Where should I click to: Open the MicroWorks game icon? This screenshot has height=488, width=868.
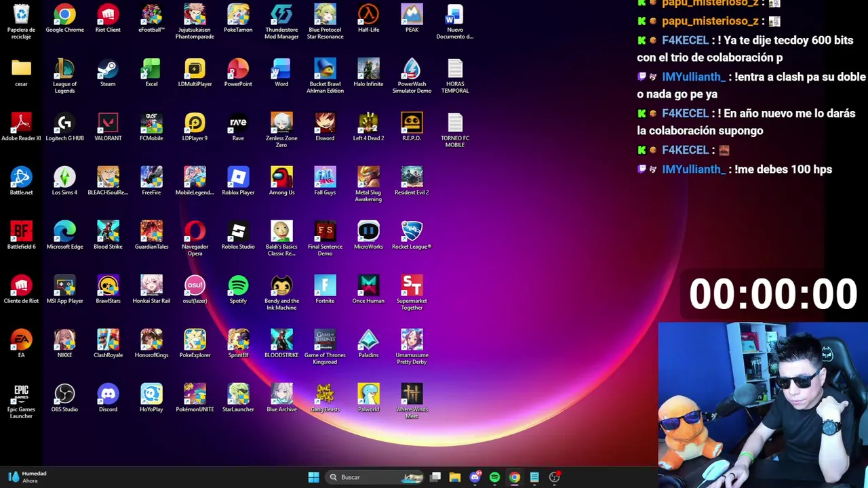click(x=368, y=236)
